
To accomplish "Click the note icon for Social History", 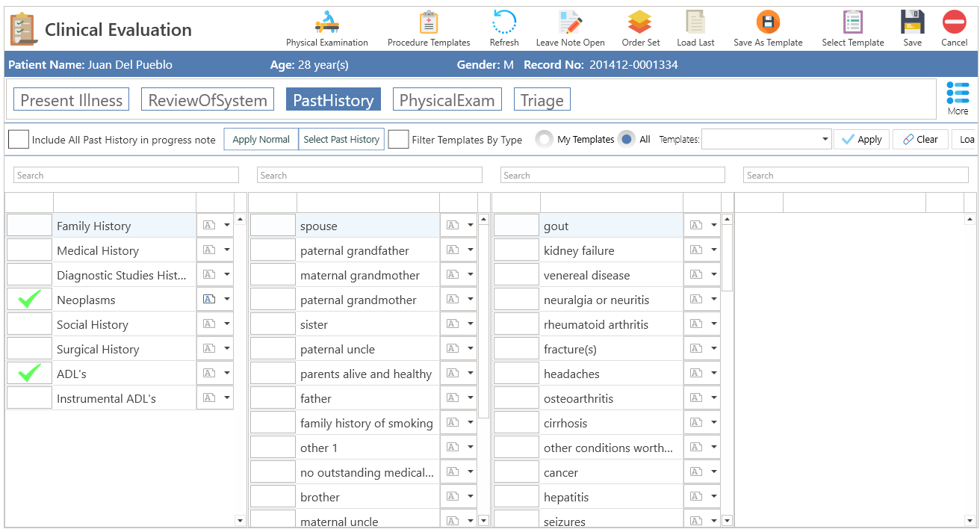I will click(x=209, y=324).
